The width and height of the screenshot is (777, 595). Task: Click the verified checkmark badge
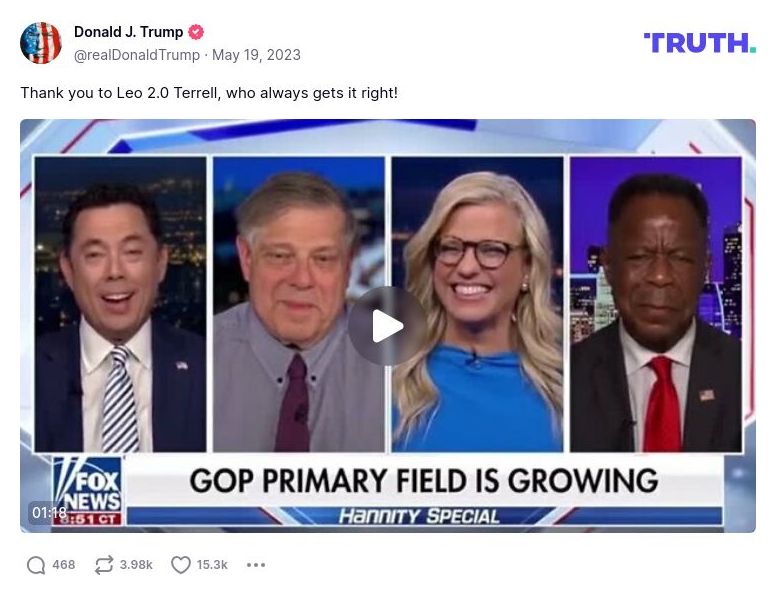pos(196,32)
